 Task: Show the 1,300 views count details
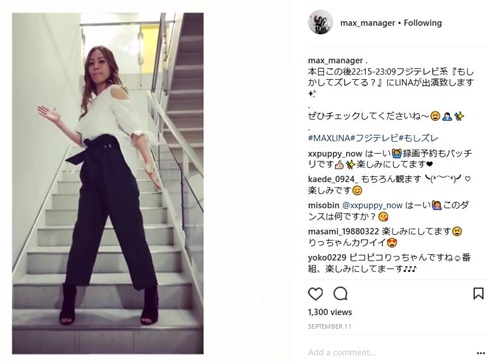pyautogui.click(x=330, y=312)
